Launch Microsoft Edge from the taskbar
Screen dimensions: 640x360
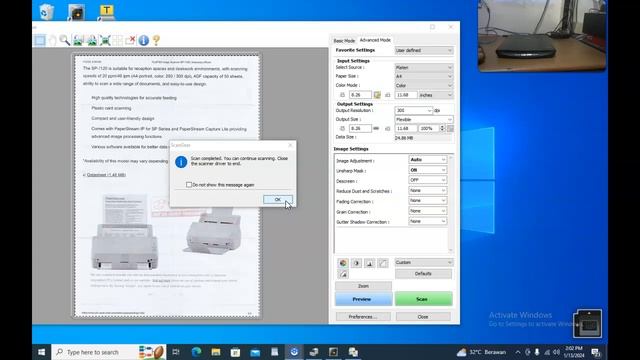196,352
